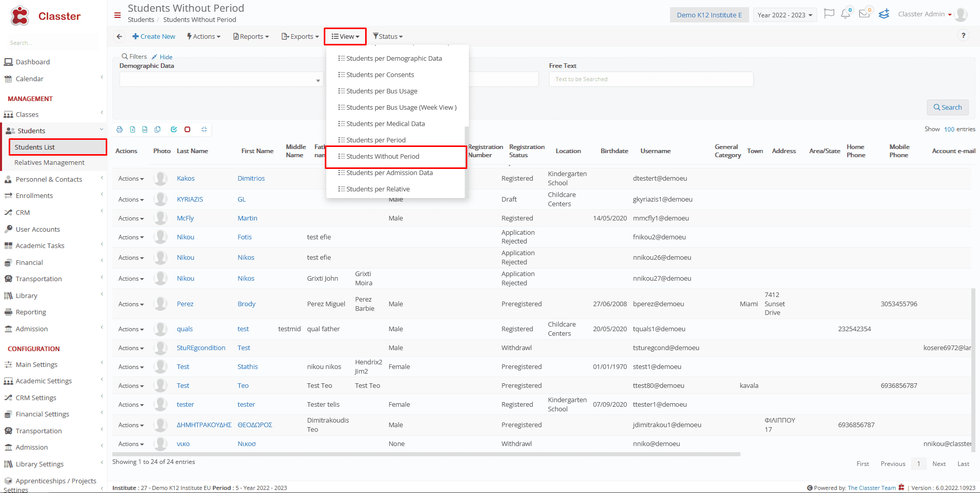Toggle the hamburger sidebar menu icon
The height and width of the screenshot is (493, 980).
pos(117,15)
